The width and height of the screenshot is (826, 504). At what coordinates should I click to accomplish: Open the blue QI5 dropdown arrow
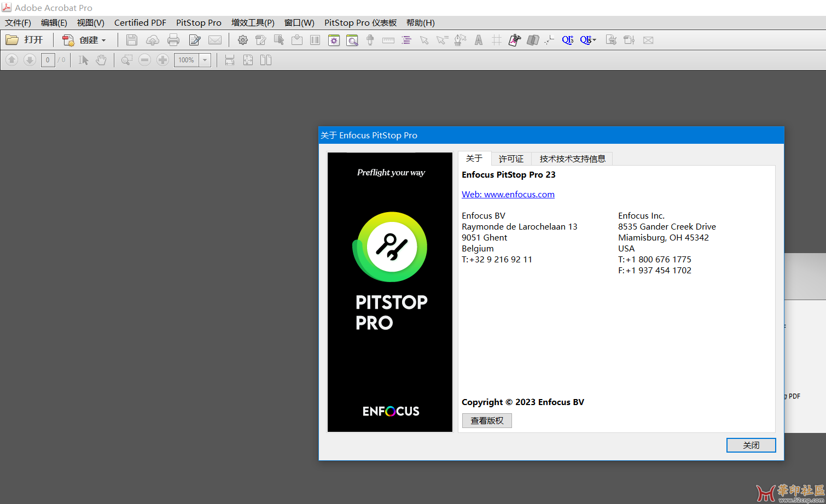coord(595,40)
